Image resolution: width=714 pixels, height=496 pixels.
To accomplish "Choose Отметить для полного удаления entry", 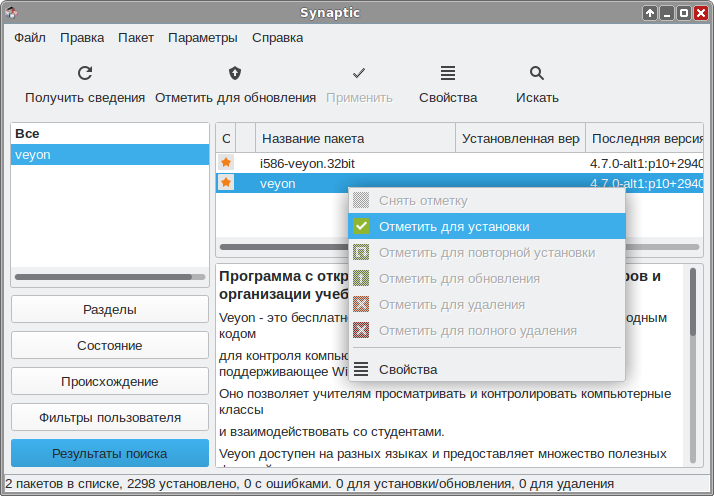I will (487, 330).
